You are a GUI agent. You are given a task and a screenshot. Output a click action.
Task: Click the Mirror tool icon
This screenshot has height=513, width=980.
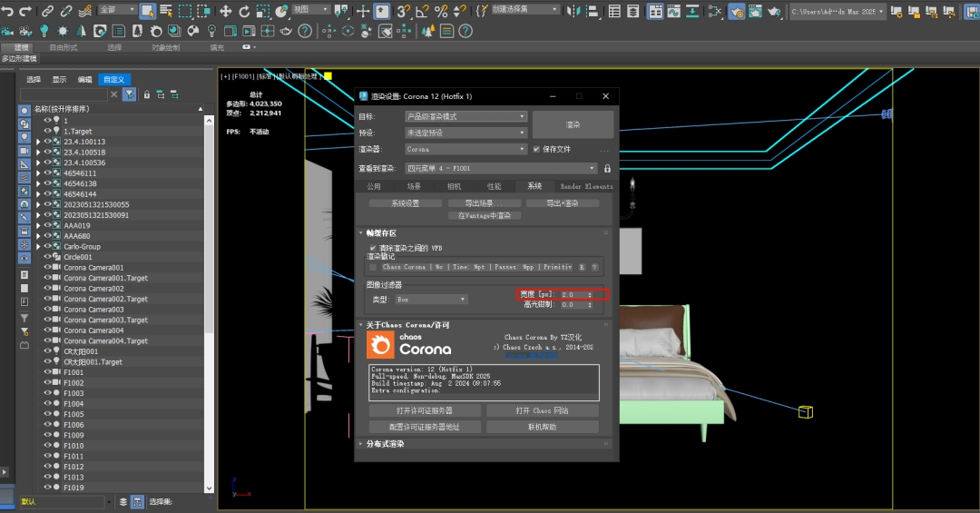pyautogui.click(x=573, y=11)
